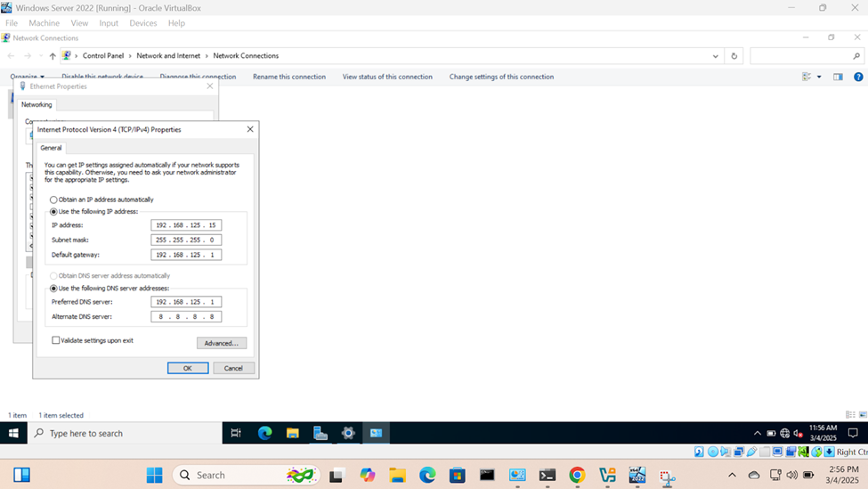Open the VirtualBox Help menu

click(x=176, y=23)
